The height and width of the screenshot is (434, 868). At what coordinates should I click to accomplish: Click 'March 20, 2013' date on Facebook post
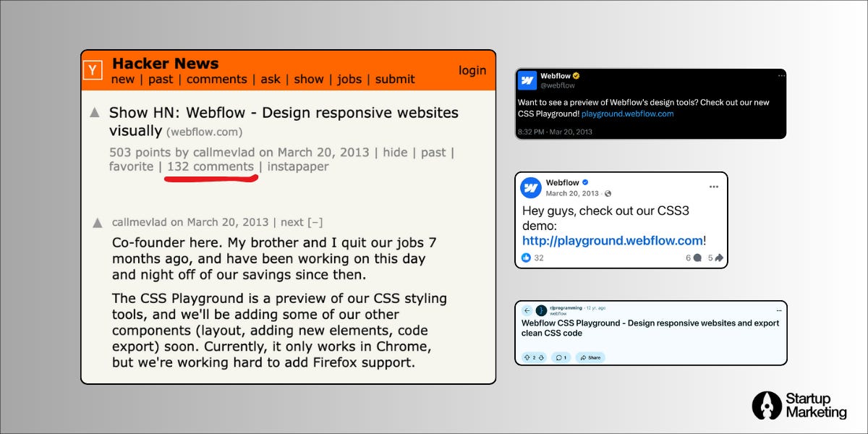[572, 194]
